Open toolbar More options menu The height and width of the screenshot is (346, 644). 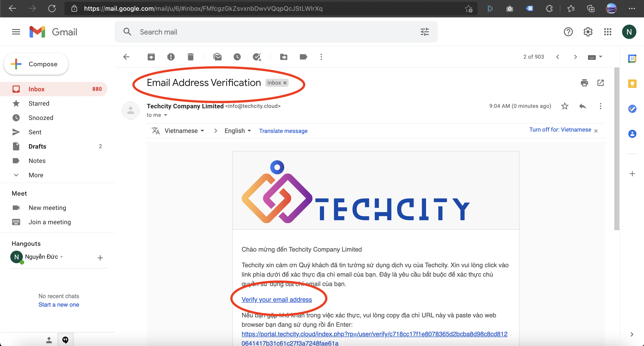(321, 57)
